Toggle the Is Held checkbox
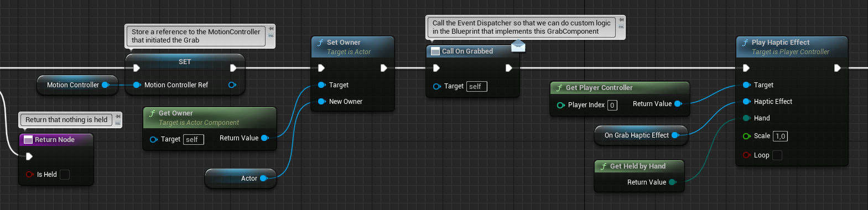This screenshot has width=868, height=210. (65, 175)
